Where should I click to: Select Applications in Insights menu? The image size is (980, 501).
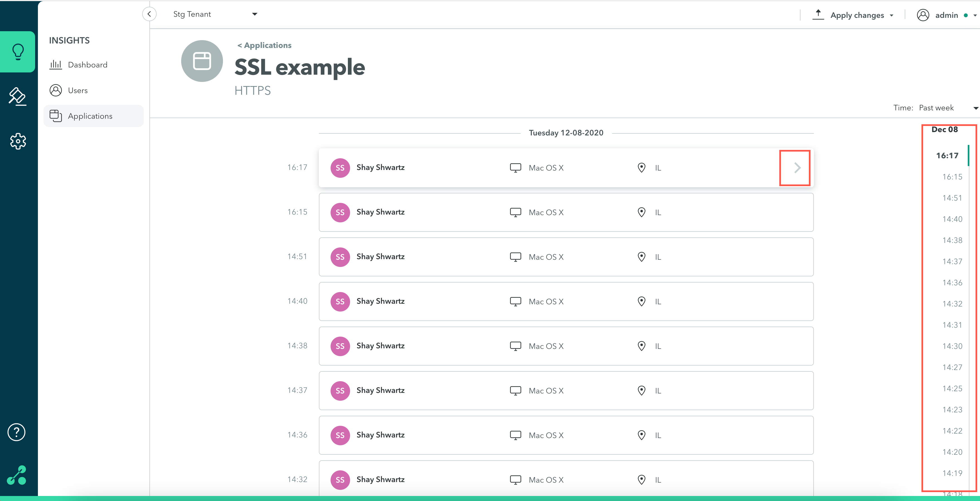90,116
